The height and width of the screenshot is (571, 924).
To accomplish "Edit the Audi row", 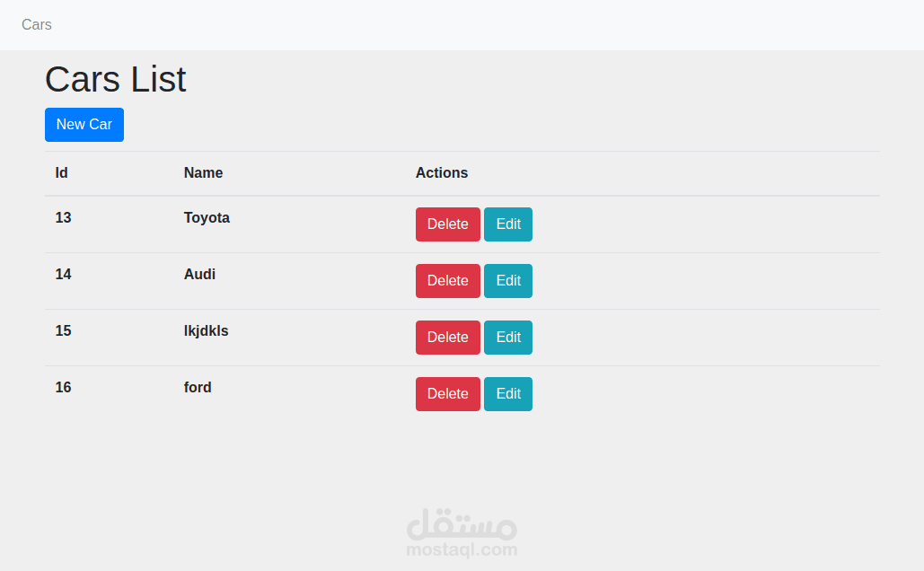I will click(508, 281).
